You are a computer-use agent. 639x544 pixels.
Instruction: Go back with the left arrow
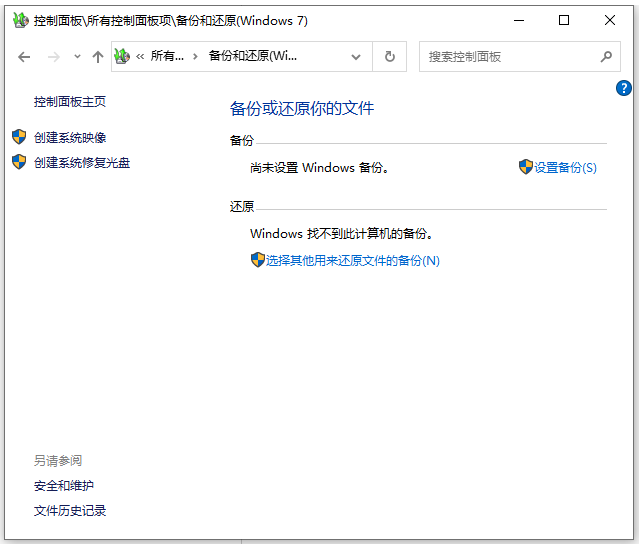pos(24,57)
